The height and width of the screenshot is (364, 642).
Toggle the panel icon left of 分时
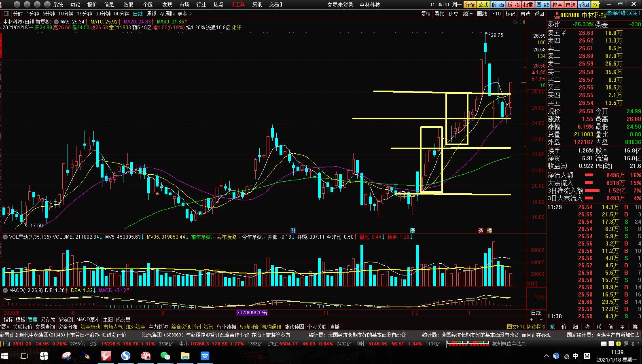point(6,14)
